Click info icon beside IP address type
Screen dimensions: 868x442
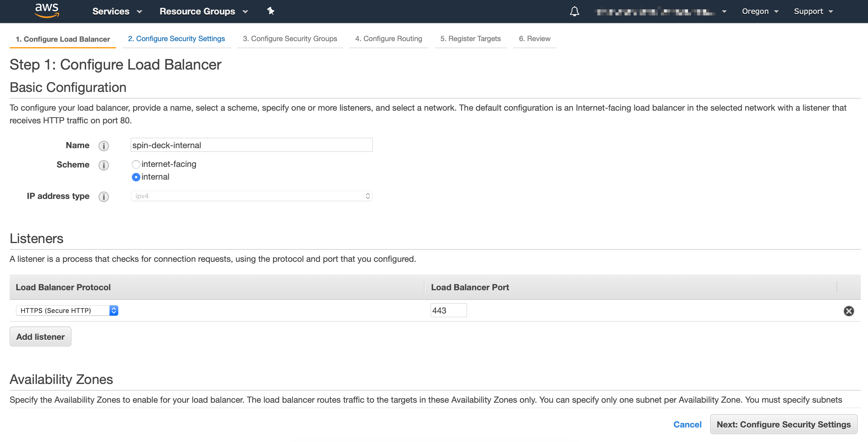(103, 197)
